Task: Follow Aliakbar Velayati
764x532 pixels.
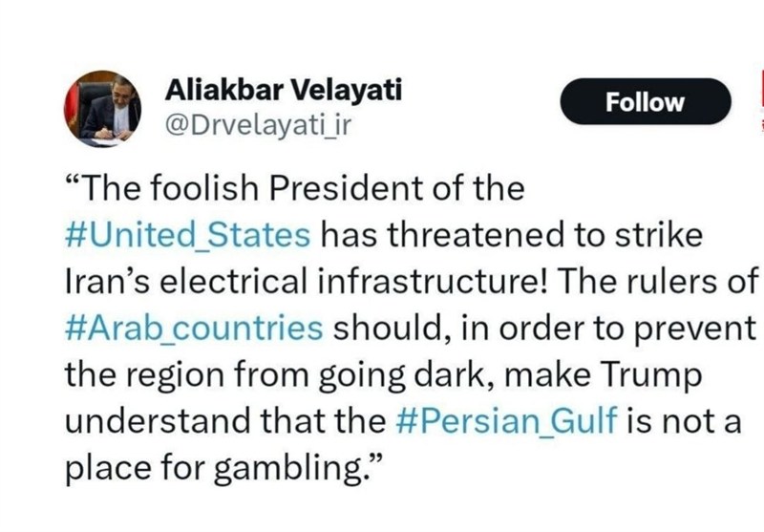Action: coord(646,102)
